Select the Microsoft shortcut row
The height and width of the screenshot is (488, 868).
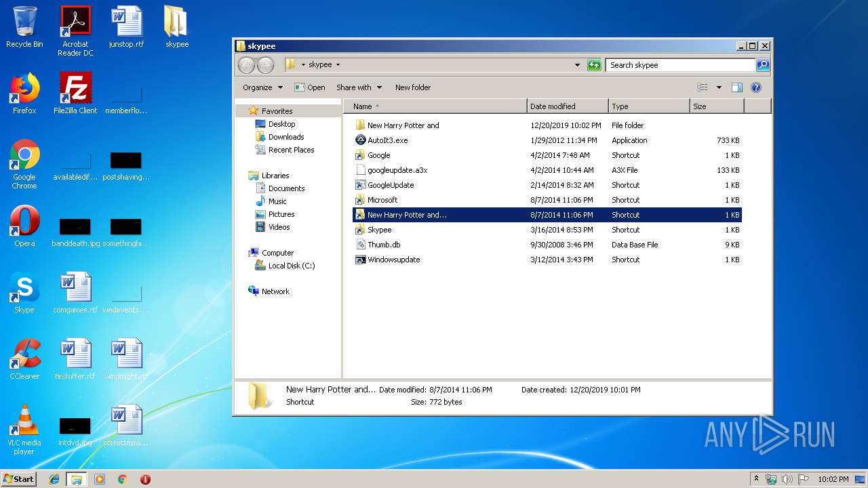tap(547, 200)
